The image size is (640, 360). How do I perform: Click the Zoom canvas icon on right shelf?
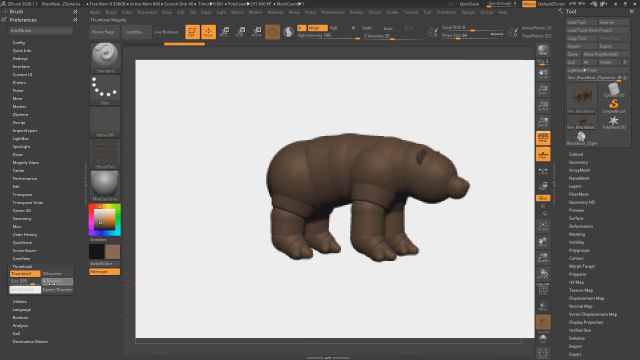tap(543, 90)
